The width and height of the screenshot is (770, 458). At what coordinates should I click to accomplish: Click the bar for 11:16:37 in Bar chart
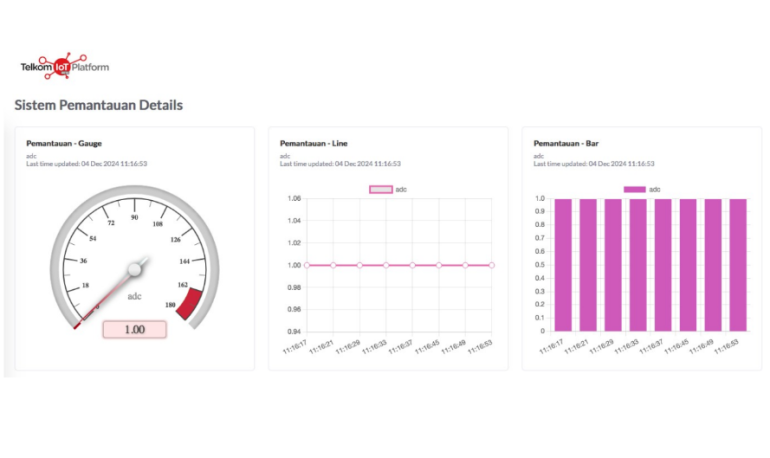tap(663, 265)
